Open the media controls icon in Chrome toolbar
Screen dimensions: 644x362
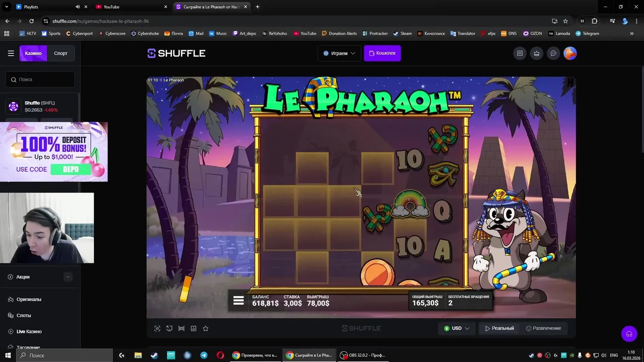[612, 21]
